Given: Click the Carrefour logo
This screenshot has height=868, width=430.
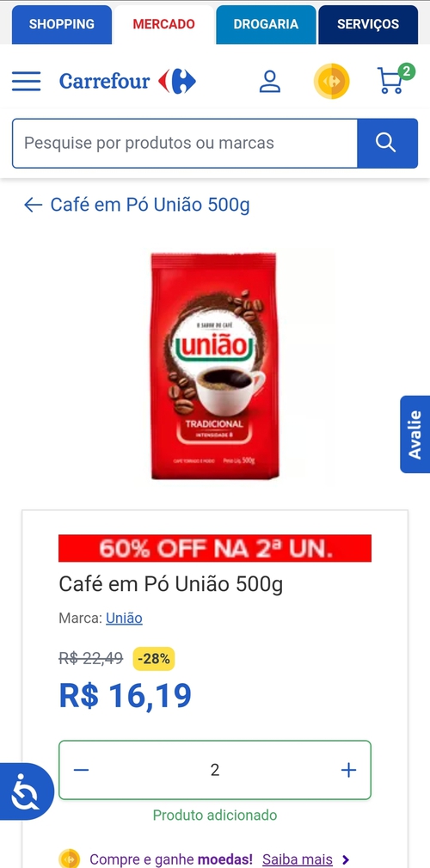Looking at the screenshot, I should tap(127, 82).
